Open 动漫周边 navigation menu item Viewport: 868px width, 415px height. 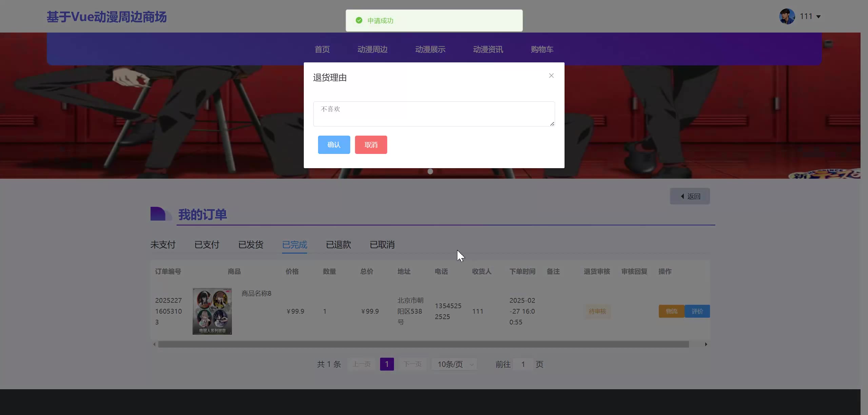click(x=372, y=50)
